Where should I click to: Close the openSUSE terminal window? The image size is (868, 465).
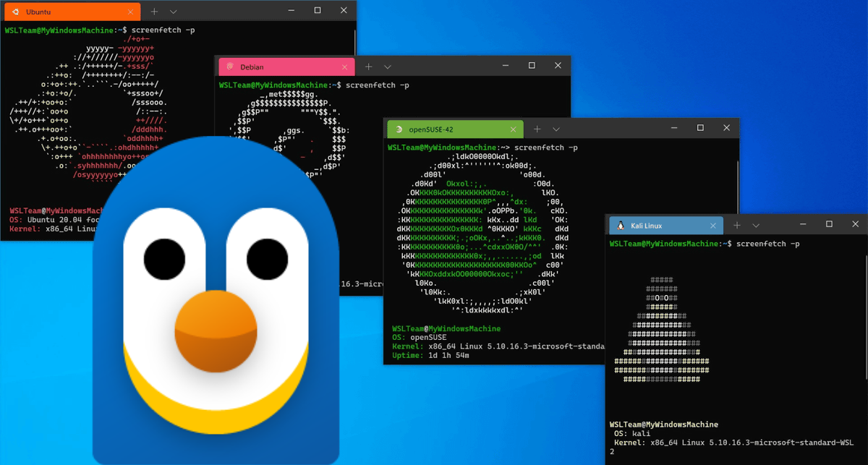click(x=726, y=128)
